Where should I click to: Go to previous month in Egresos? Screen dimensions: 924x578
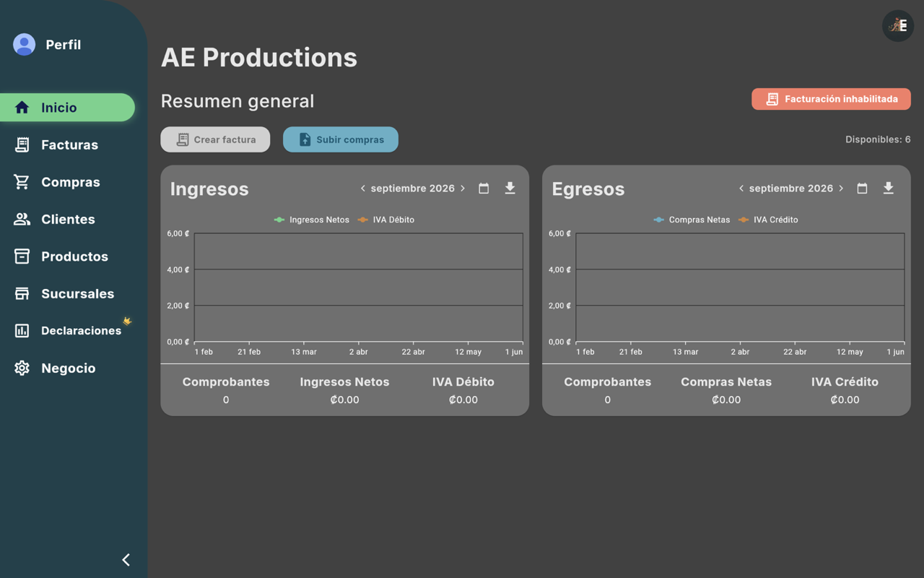(741, 189)
